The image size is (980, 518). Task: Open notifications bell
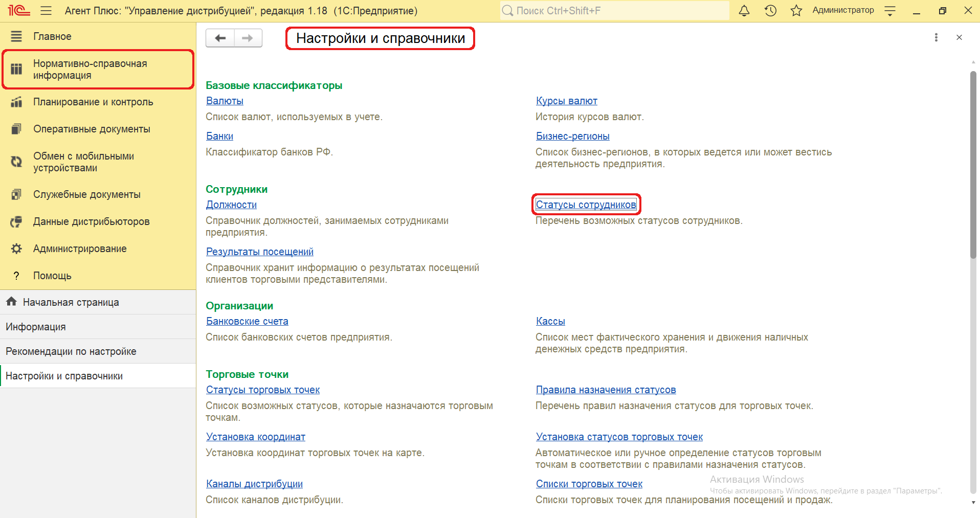click(744, 10)
